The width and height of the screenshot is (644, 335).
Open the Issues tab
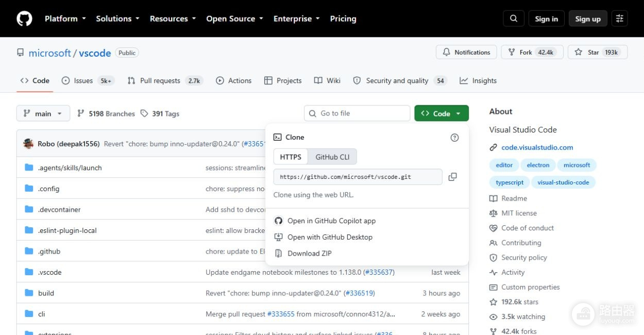pyautogui.click(x=88, y=80)
